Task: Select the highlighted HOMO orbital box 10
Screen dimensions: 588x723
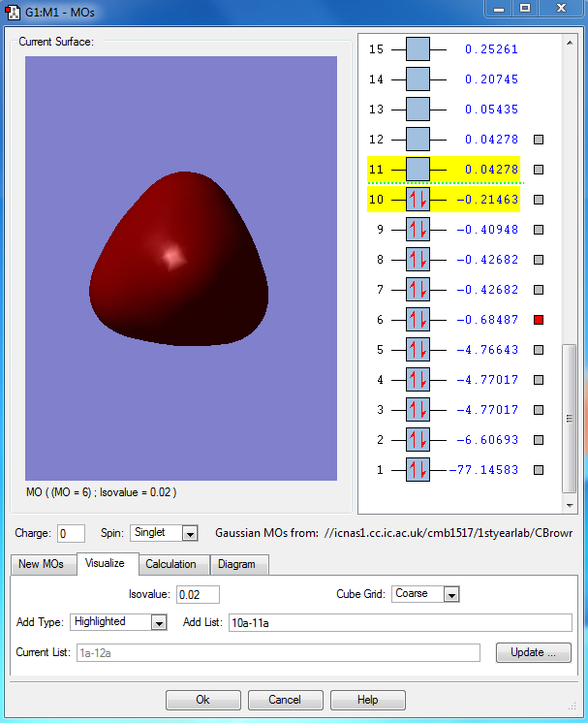Action: (x=418, y=200)
